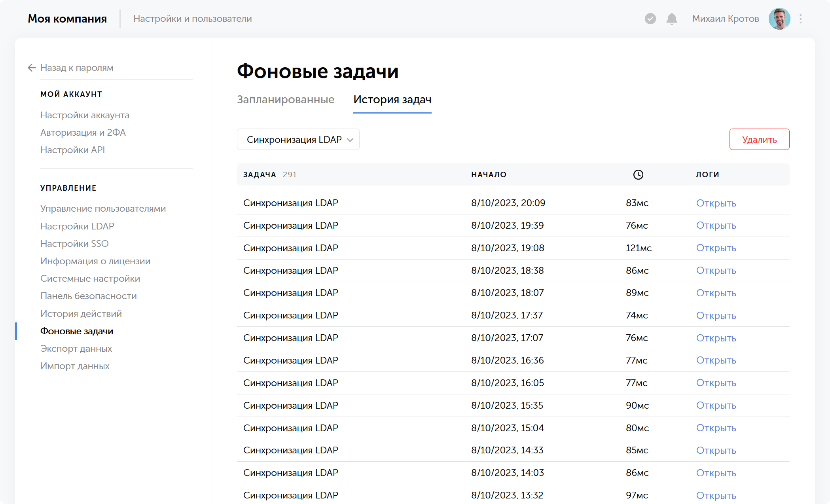Screen dimensions: 830x504
Task: Click the clock column icon in task table
Action: tap(639, 174)
